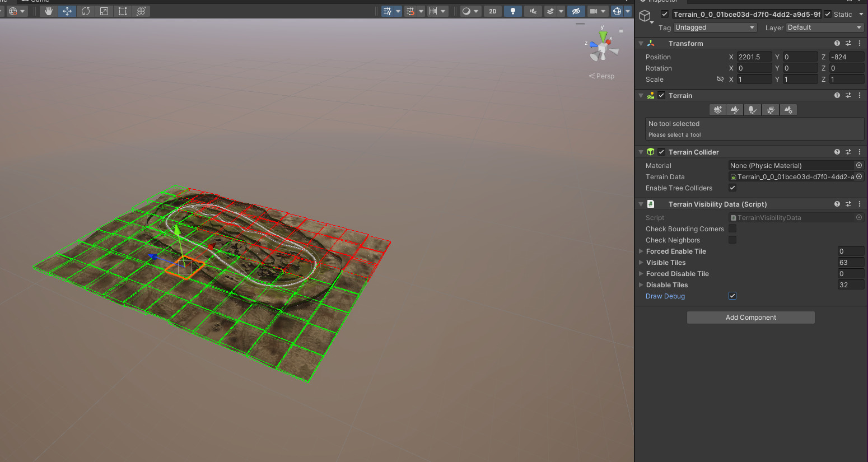
Task: Choose the Paint Terrain tool
Action: [x=735, y=110]
